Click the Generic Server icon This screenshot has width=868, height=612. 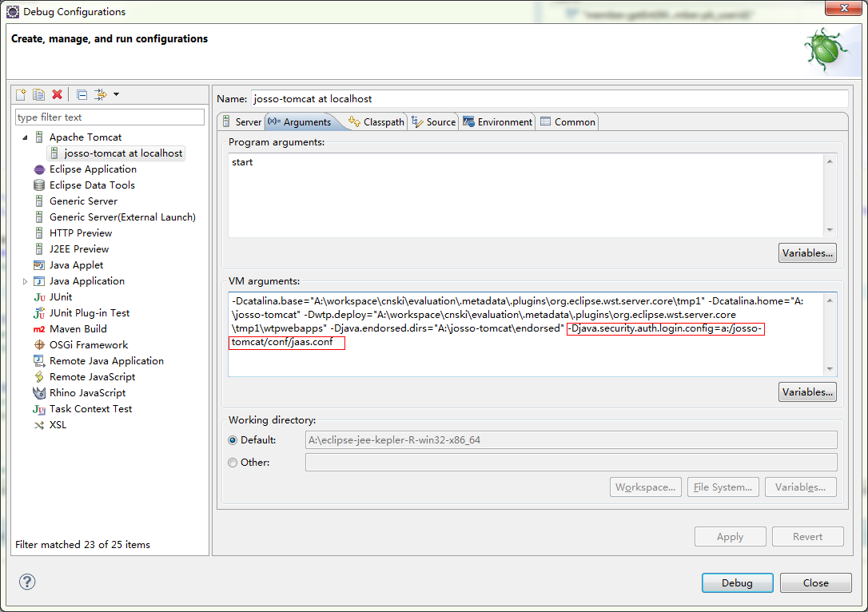pyautogui.click(x=39, y=201)
